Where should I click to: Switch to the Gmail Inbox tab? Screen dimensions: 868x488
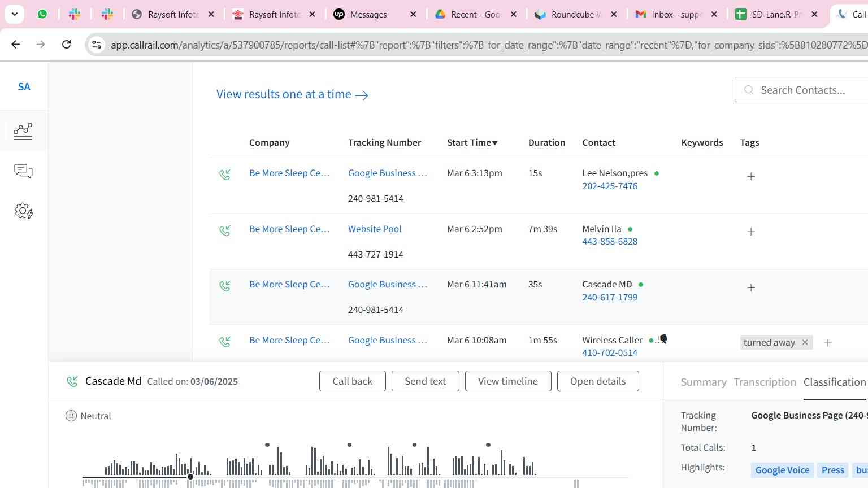pyautogui.click(x=676, y=14)
